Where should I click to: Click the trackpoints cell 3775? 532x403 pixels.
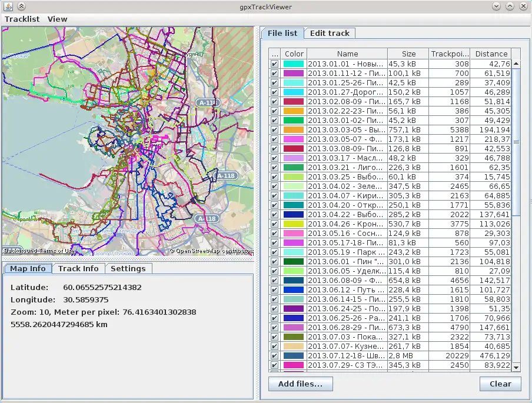point(450,224)
